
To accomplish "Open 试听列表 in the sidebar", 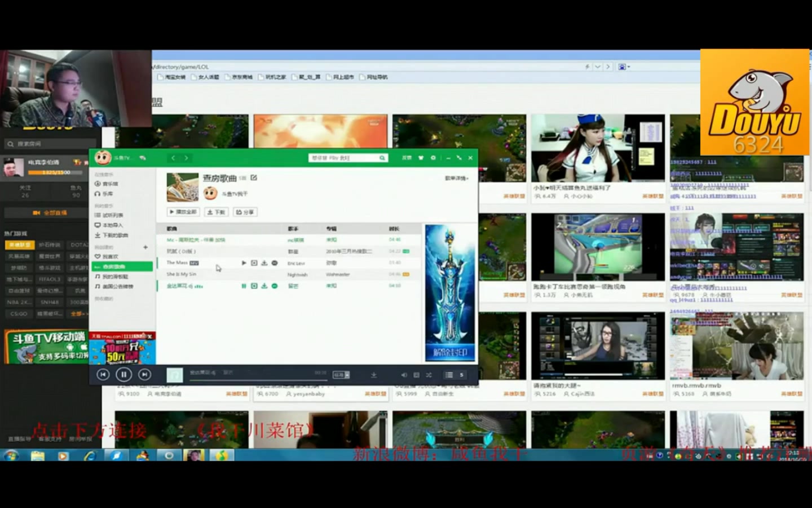I will 109,215.
